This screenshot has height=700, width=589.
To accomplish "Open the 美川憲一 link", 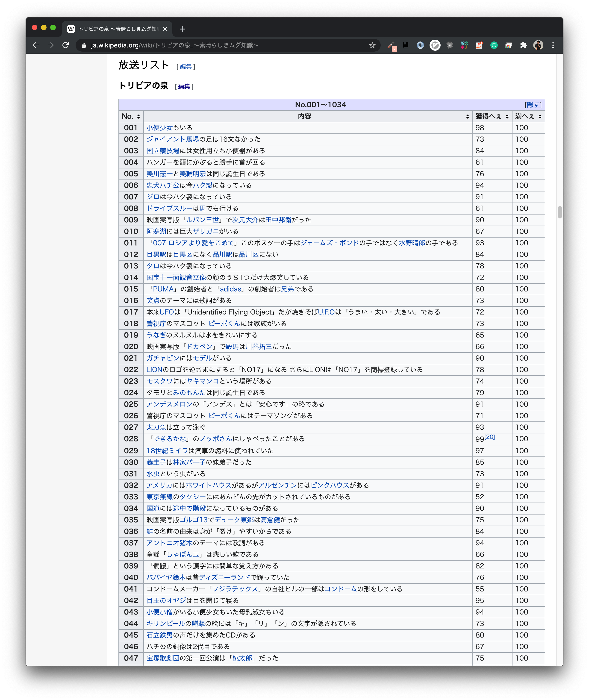I will [x=160, y=174].
